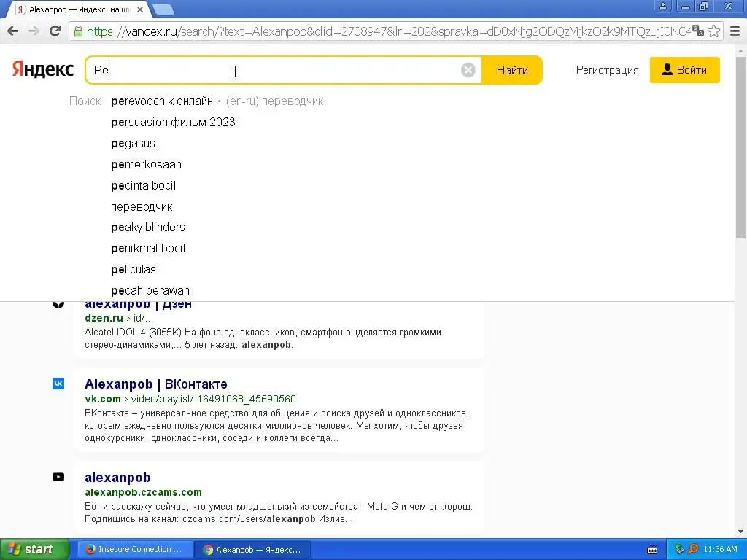Click inside the Yandex search field
The image size is (747, 560).
[x=284, y=70]
